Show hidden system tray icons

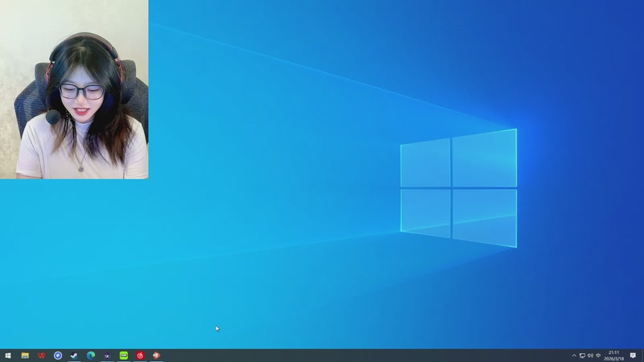(x=574, y=356)
